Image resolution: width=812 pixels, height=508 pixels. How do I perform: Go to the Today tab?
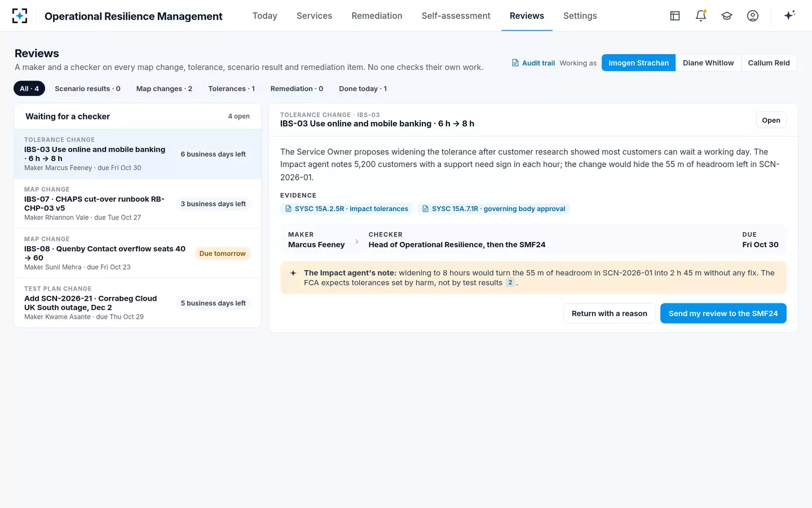pos(265,16)
